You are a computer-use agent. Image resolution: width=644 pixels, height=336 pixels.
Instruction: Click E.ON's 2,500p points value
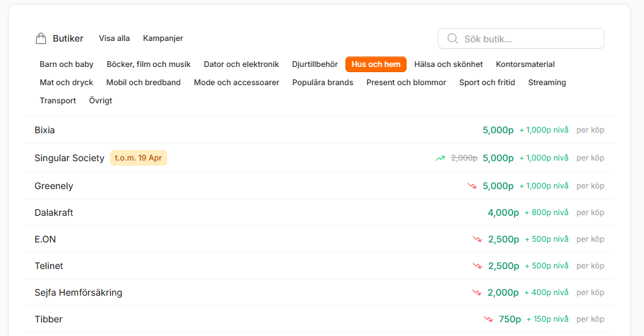(503, 239)
